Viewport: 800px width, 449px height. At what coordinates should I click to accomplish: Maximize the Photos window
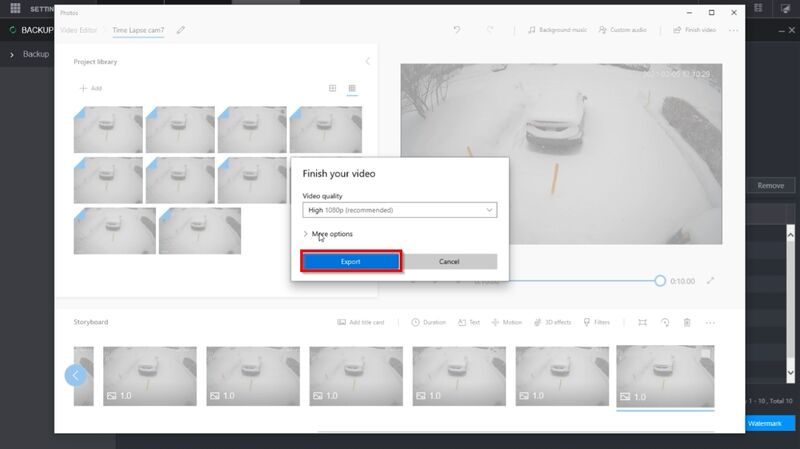711,13
